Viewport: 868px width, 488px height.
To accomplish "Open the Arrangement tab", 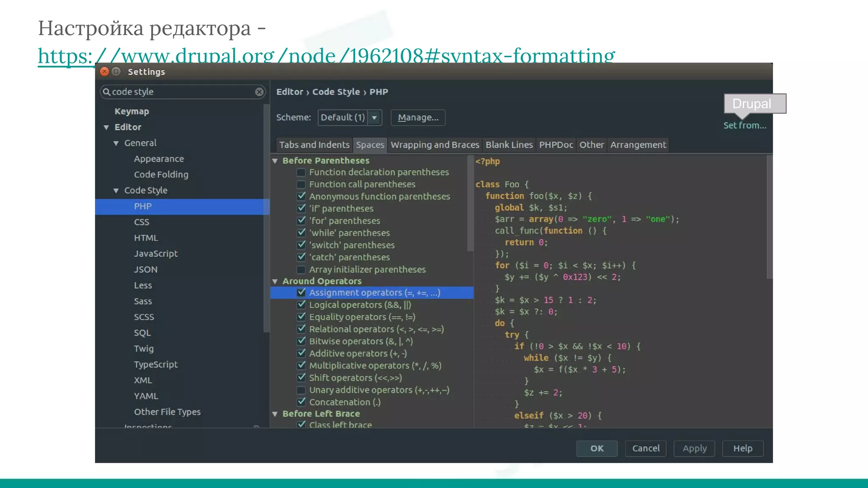I will (x=638, y=145).
